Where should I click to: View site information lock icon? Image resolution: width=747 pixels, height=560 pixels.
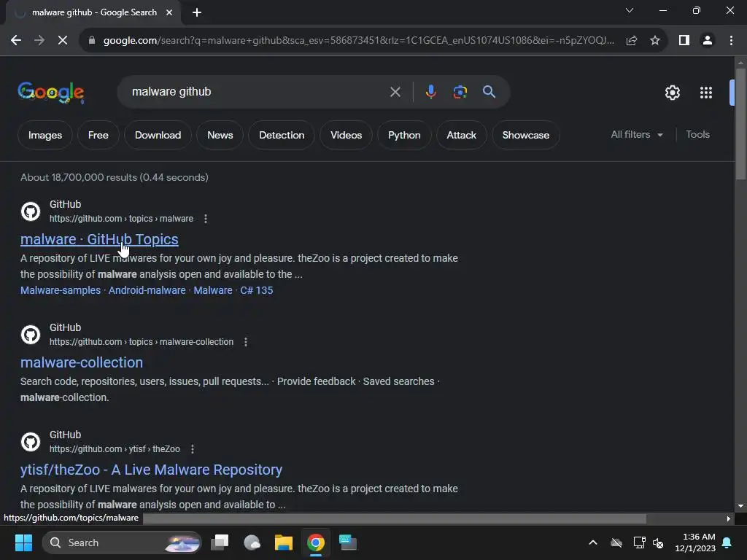click(92, 41)
